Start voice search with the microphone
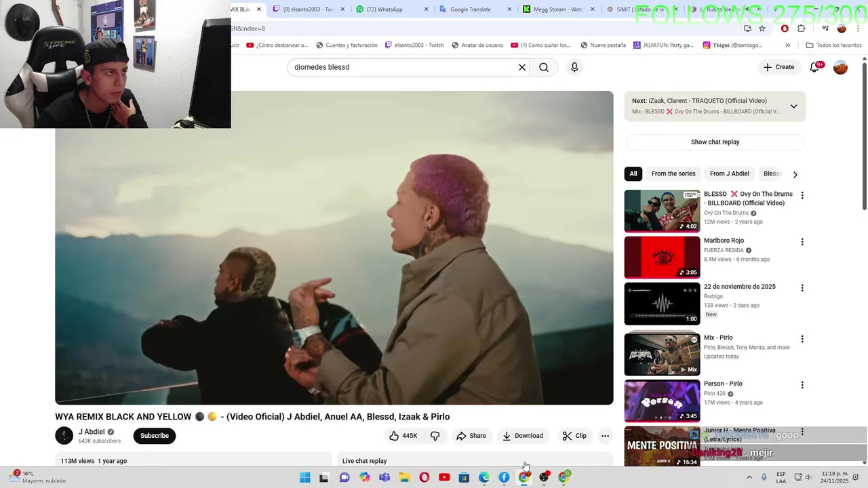The image size is (868, 488). click(x=574, y=67)
